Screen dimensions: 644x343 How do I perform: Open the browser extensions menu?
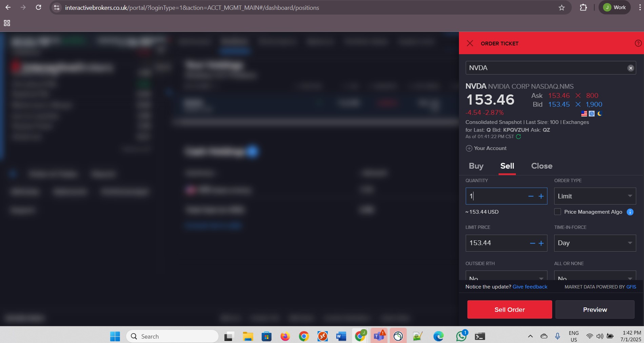pos(583,7)
